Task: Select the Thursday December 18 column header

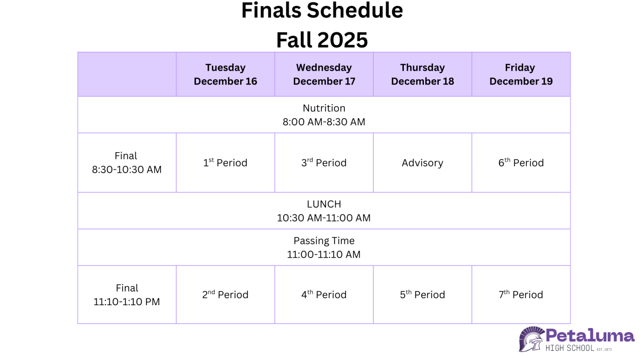Action: 422,74
